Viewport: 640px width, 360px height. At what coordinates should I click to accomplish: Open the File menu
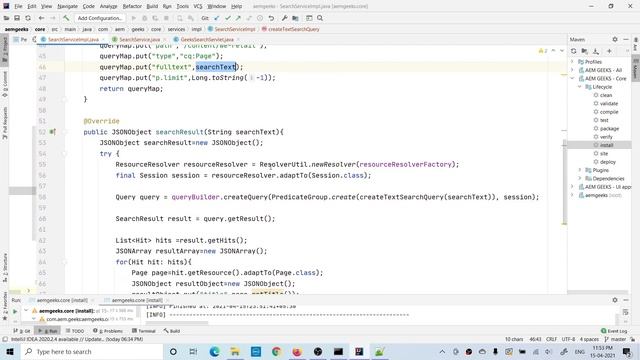click(18, 6)
